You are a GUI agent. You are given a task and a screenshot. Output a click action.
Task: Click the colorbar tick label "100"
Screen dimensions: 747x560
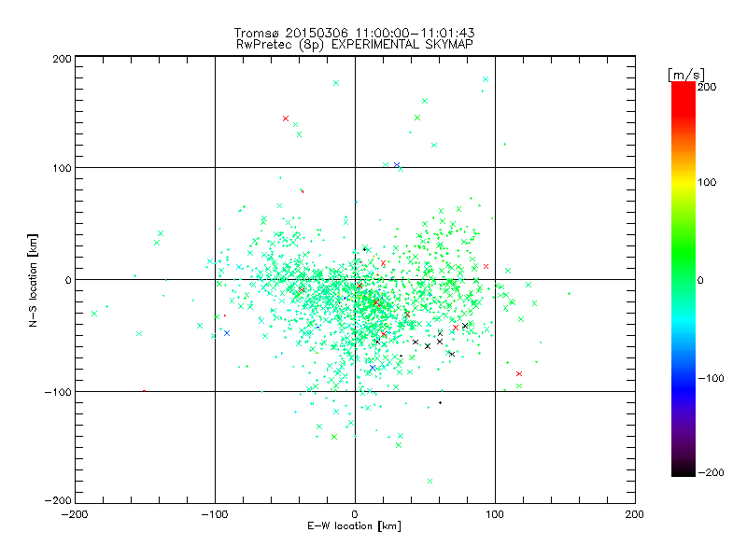point(707,182)
